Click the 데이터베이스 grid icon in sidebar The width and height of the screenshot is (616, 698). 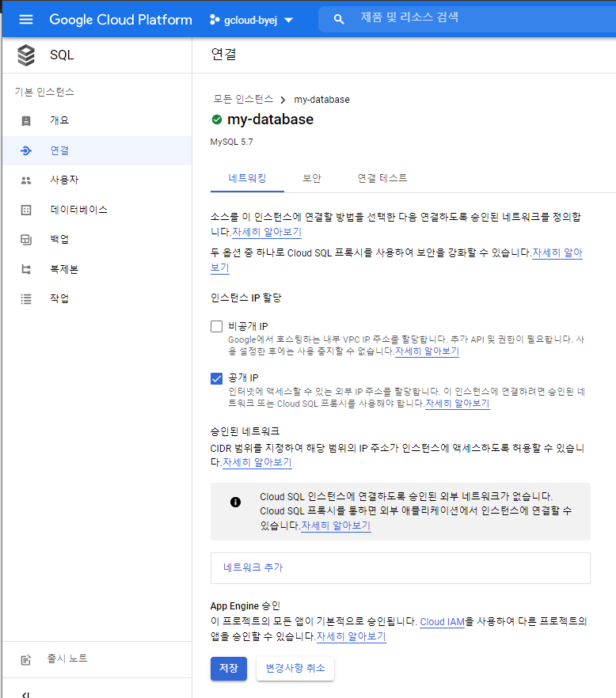tap(26, 211)
